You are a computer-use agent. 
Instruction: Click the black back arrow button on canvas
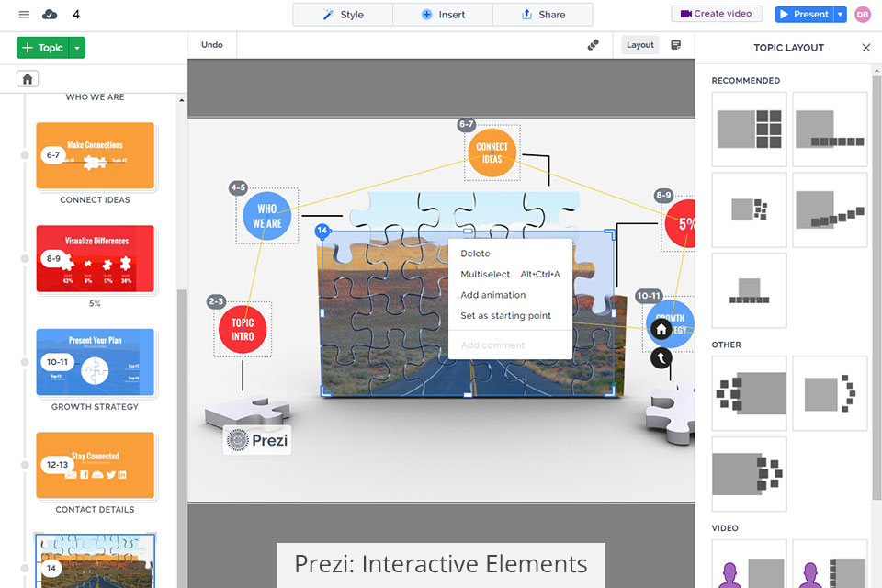click(x=661, y=358)
